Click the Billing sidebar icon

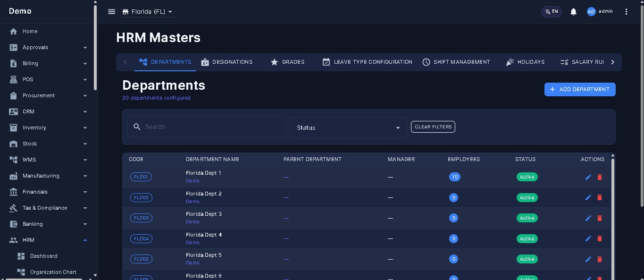click(x=14, y=64)
